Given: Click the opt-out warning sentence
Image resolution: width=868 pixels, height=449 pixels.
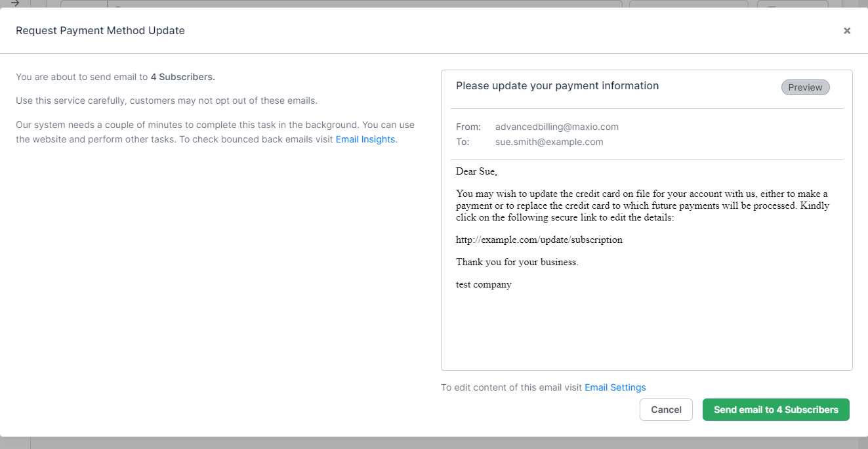Looking at the screenshot, I should click(x=167, y=100).
